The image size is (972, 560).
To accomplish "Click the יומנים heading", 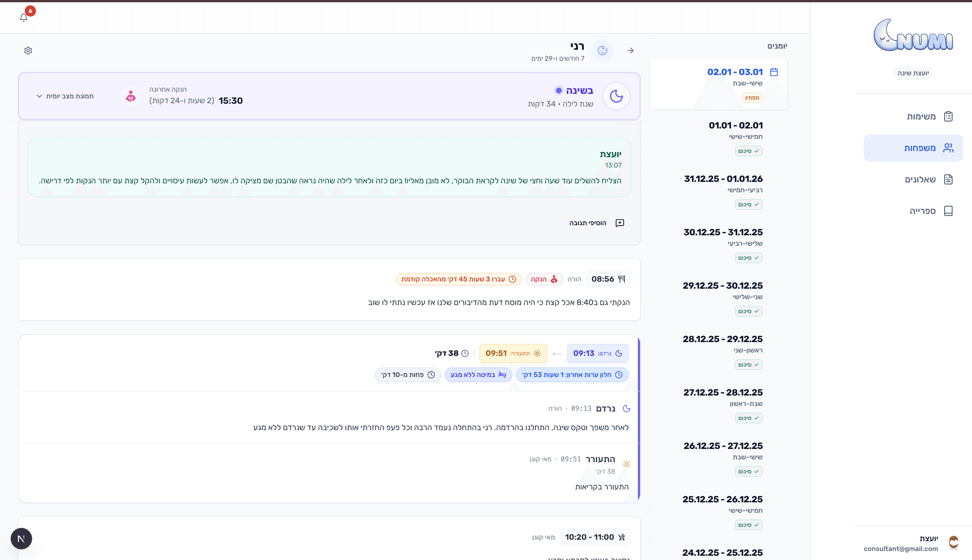I will click(x=777, y=46).
